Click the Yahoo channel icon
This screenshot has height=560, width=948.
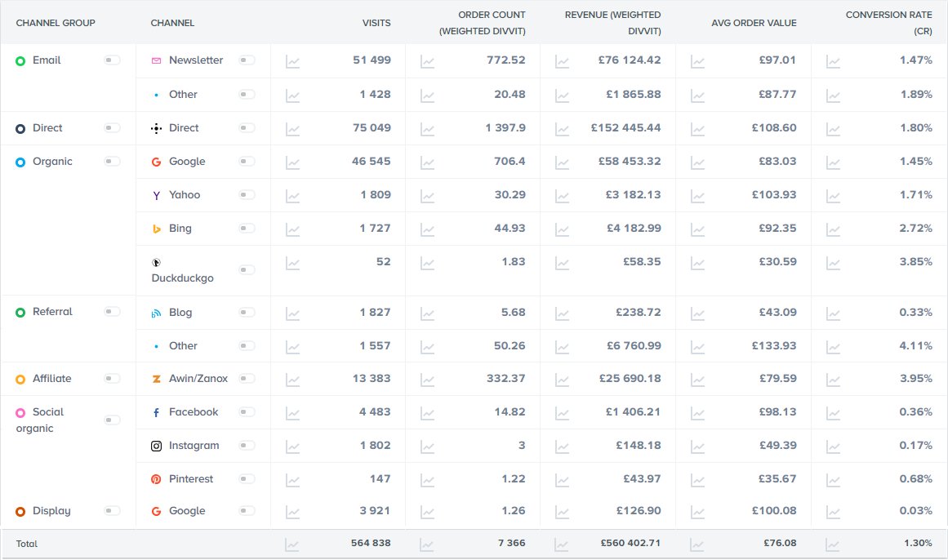click(156, 195)
